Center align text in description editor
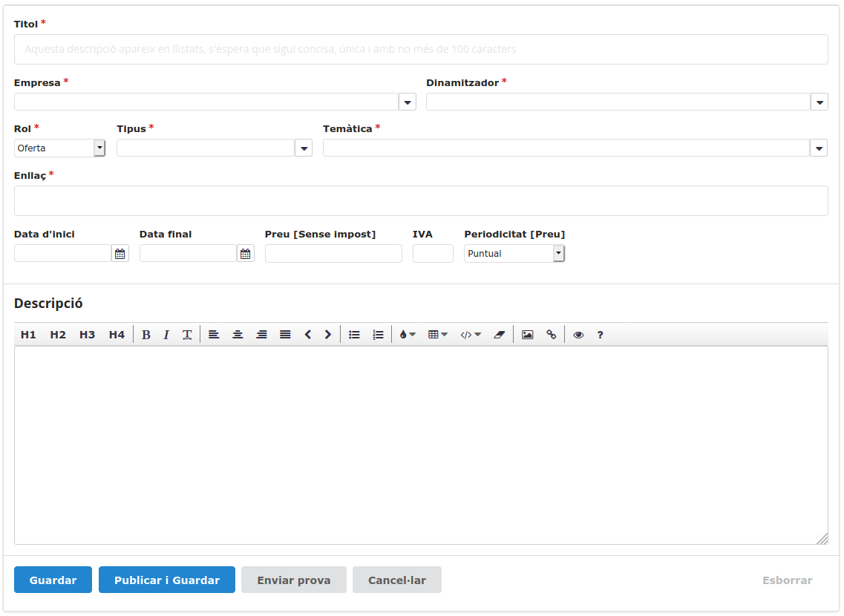The image size is (844, 616). (238, 335)
